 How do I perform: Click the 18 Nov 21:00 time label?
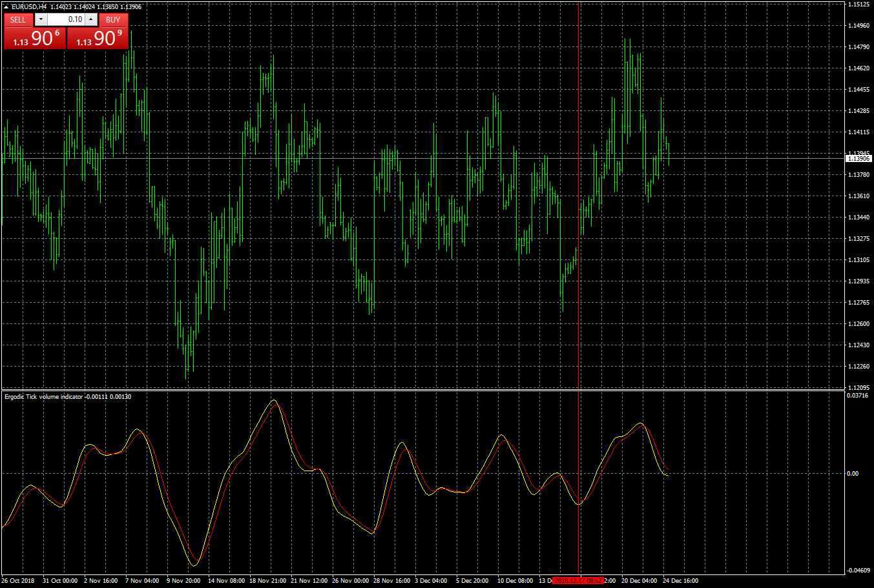267,581
